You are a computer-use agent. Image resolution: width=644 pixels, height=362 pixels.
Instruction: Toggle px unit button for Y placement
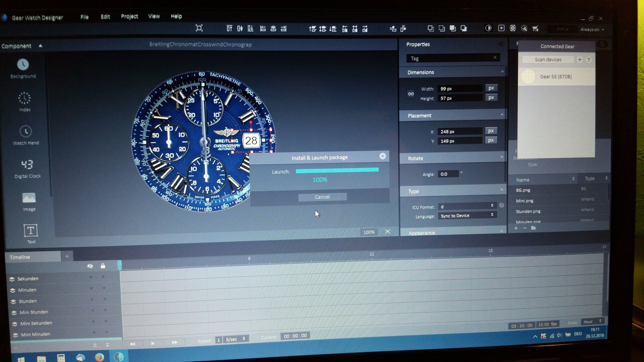491,140
